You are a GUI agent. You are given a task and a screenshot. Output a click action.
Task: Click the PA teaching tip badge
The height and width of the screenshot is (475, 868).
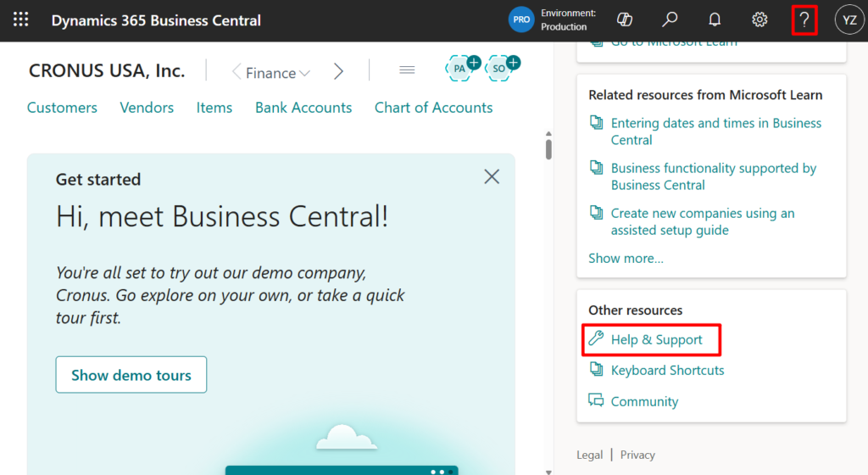[461, 69]
